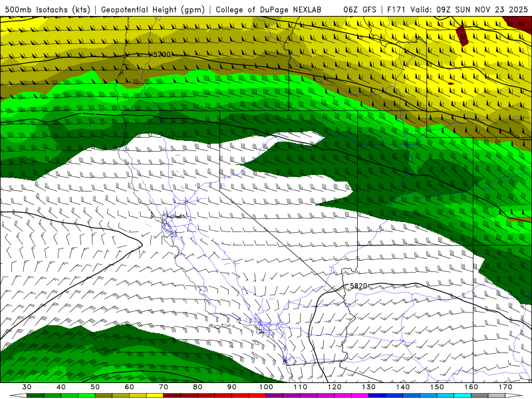Viewport: 532px width, 399px height.
Task: Click the legend value 130
Action: [x=369, y=387]
